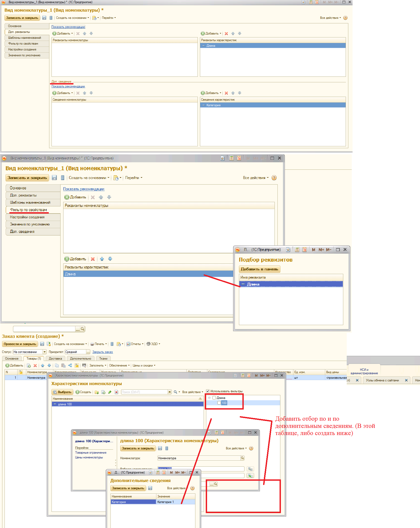Click the floppy save icon in Дополнительные сведения window
Screen dimensions: 420x528
pos(150,488)
